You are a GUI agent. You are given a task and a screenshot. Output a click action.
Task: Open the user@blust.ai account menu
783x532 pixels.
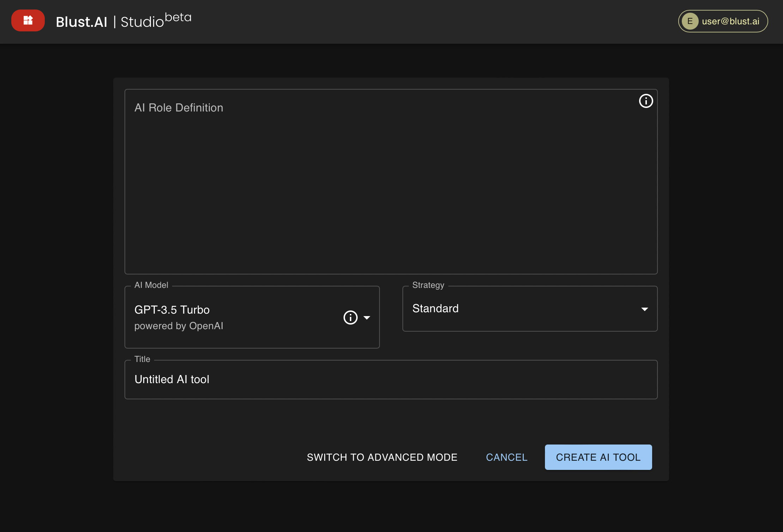[723, 21]
